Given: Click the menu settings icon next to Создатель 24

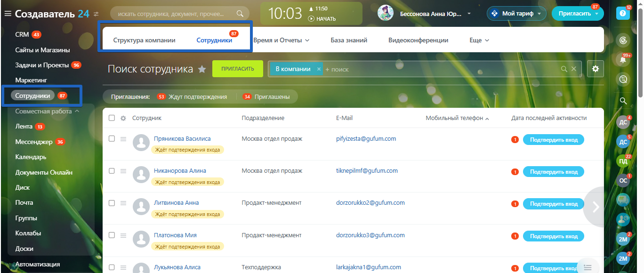Looking at the screenshot, I should (x=97, y=14).
